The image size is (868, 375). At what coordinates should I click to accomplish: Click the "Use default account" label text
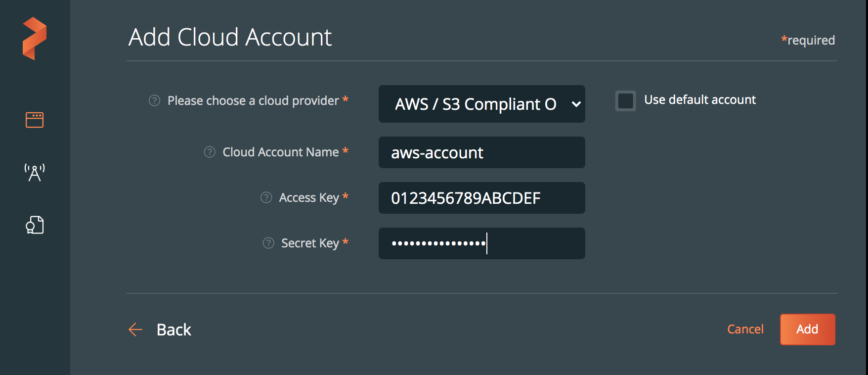click(x=699, y=100)
